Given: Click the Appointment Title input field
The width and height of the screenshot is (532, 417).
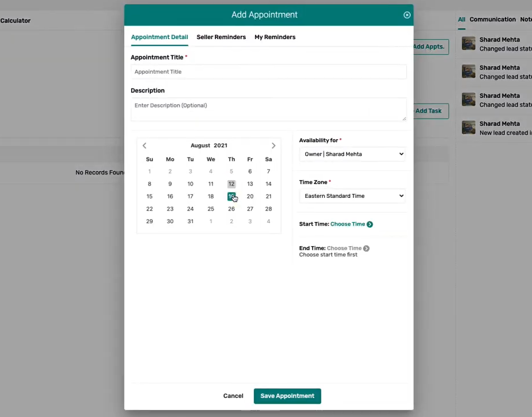Looking at the screenshot, I should click(268, 71).
